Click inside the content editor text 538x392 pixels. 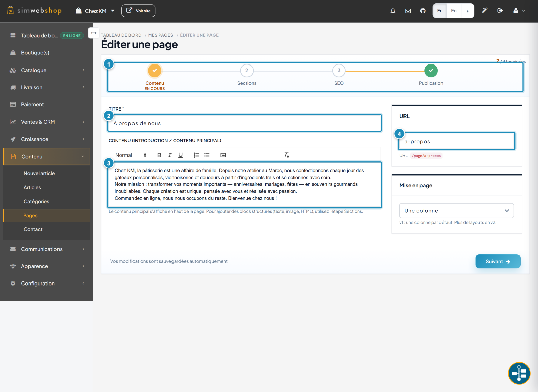click(244, 184)
